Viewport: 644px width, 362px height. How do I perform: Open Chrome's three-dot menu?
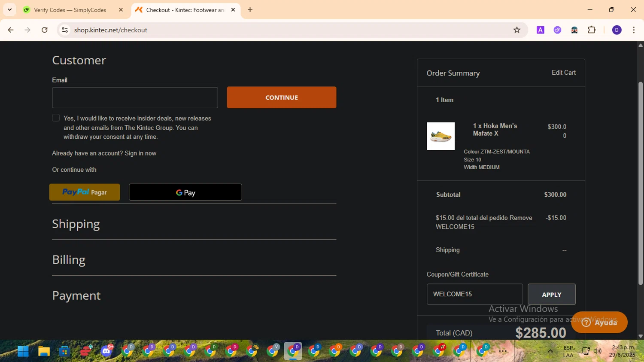tap(634, 30)
